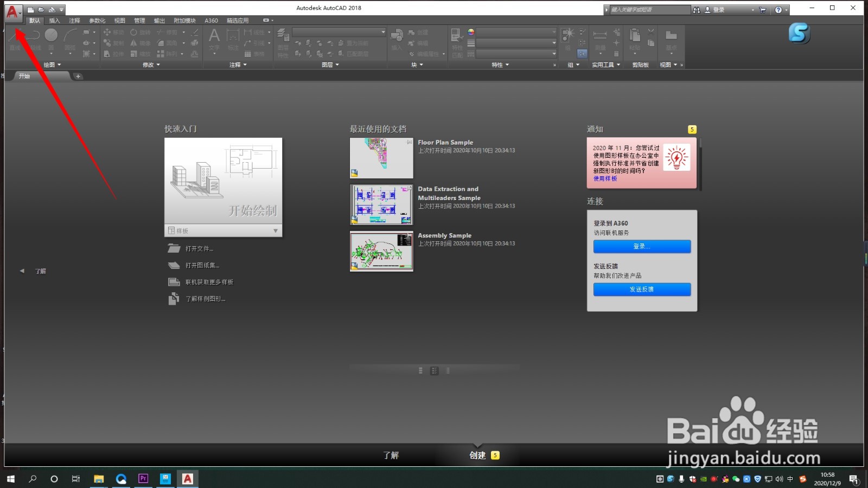
Task: Select the Circle (圆) tool
Action: pos(52,39)
